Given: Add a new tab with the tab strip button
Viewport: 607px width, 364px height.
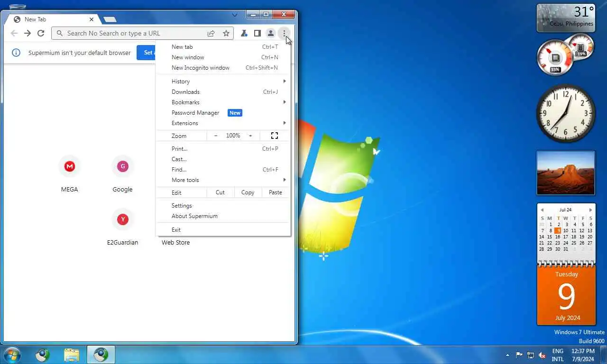Looking at the screenshot, I should pyautogui.click(x=110, y=19).
